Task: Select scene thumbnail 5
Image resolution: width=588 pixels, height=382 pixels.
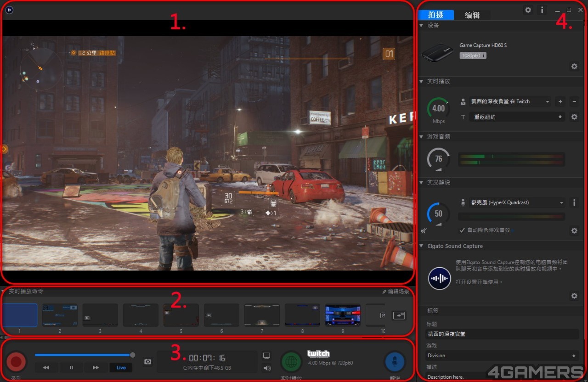Action: [181, 315]
